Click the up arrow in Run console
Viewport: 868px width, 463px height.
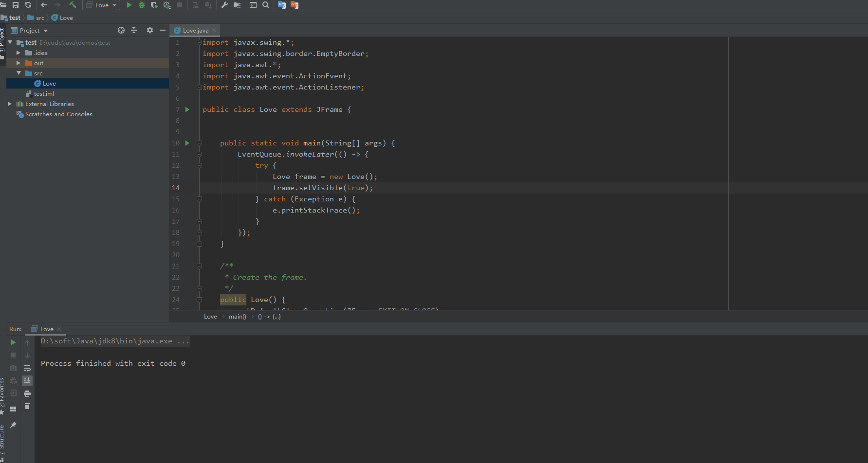(27, 342)
